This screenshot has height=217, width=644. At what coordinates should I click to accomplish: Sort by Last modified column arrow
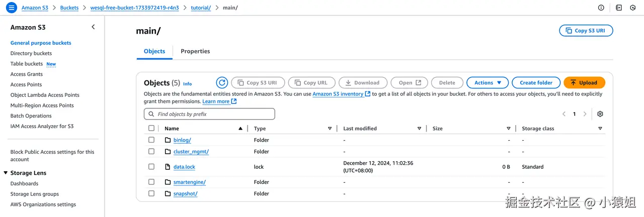(x=419, y=129)
